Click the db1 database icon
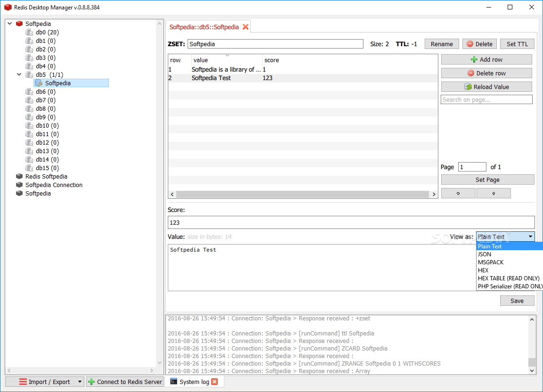Screen dimensions: 543x392 [29, 41]
